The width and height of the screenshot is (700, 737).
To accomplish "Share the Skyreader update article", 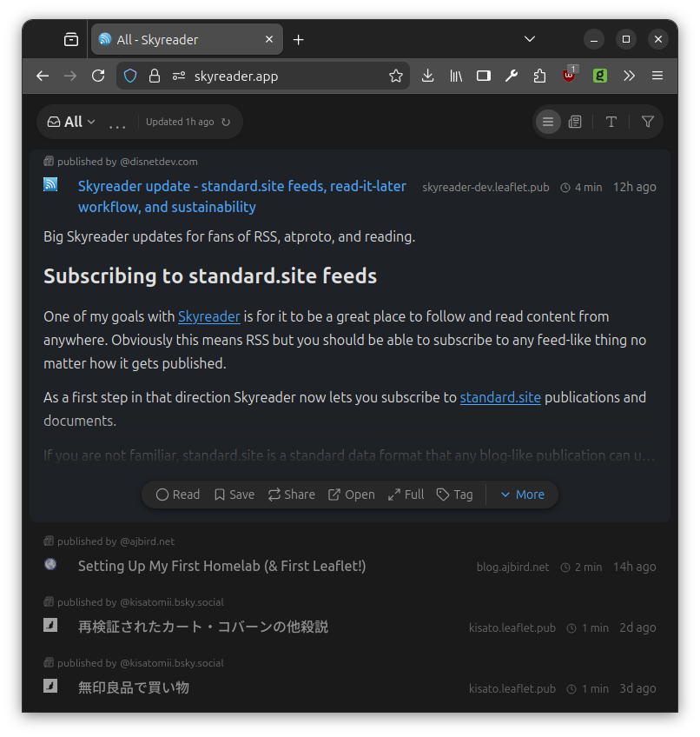I will 291,494.
